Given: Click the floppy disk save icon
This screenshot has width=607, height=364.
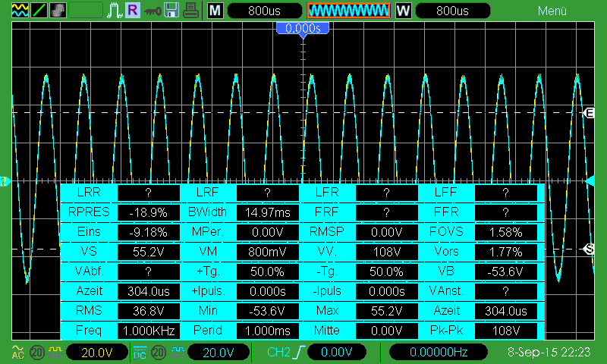Looking at the screenshot, I should [x=171, y=11].
